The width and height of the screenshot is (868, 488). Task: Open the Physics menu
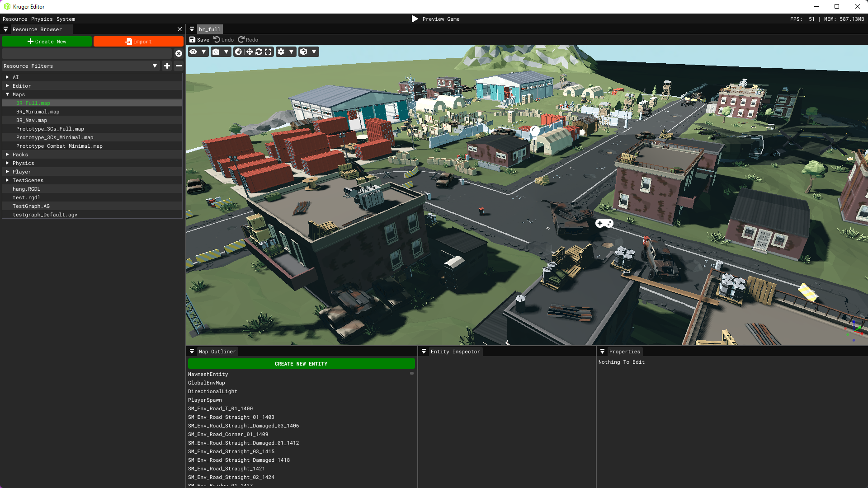pos(42,19)
